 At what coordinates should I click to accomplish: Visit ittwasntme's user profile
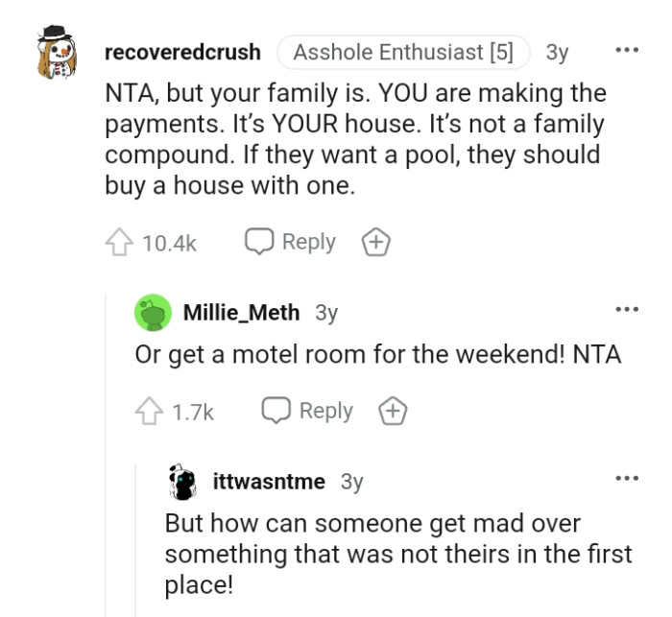coord(269,482)
